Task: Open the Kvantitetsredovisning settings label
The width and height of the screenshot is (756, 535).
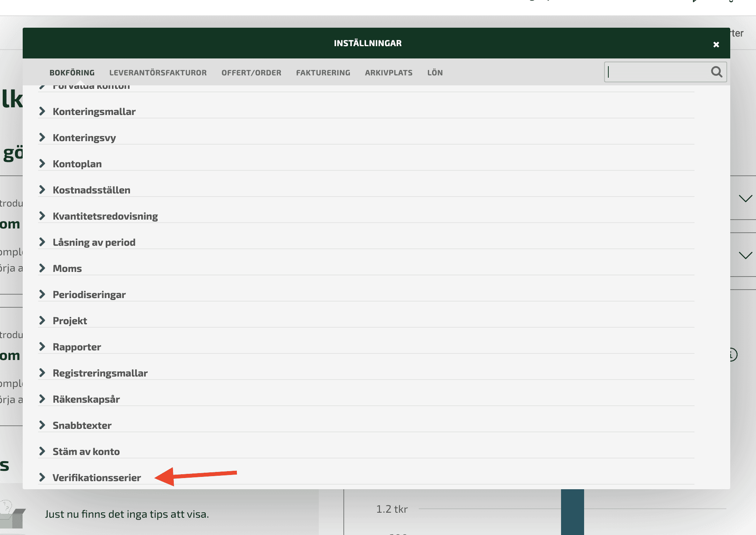Action: pyautogui.click(x=105, y=216)
